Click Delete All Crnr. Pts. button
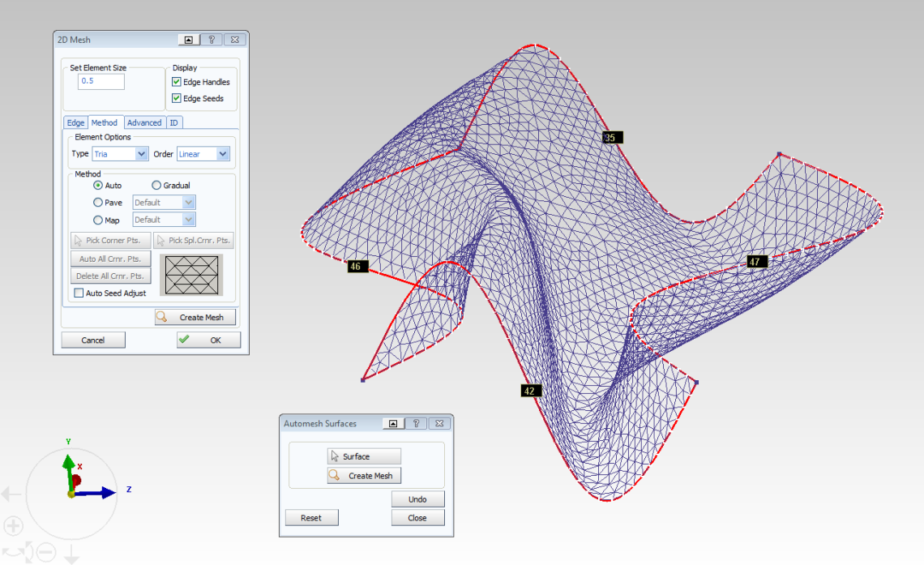 111,276
